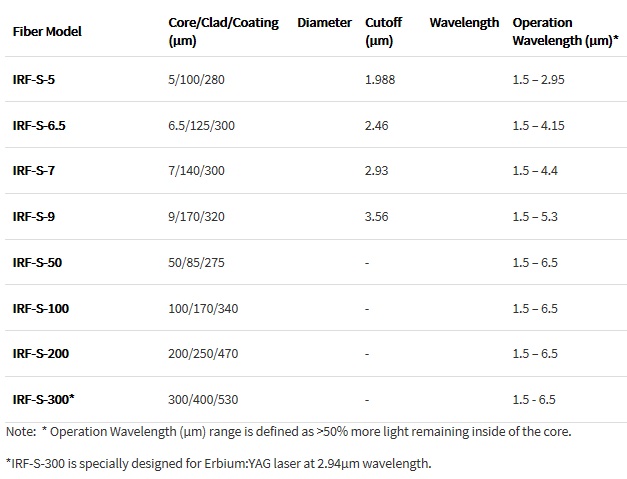The height and width of the screenshot is (479, 627).
Task: Click the IRF-S-100 fiber model
Action: click(x=41, y=309)
